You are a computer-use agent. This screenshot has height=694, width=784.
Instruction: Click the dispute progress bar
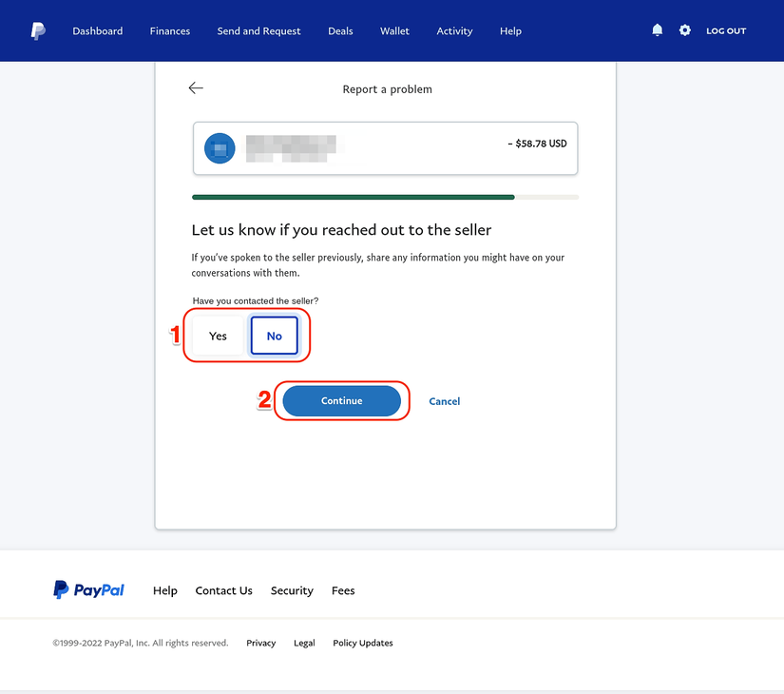385,197
